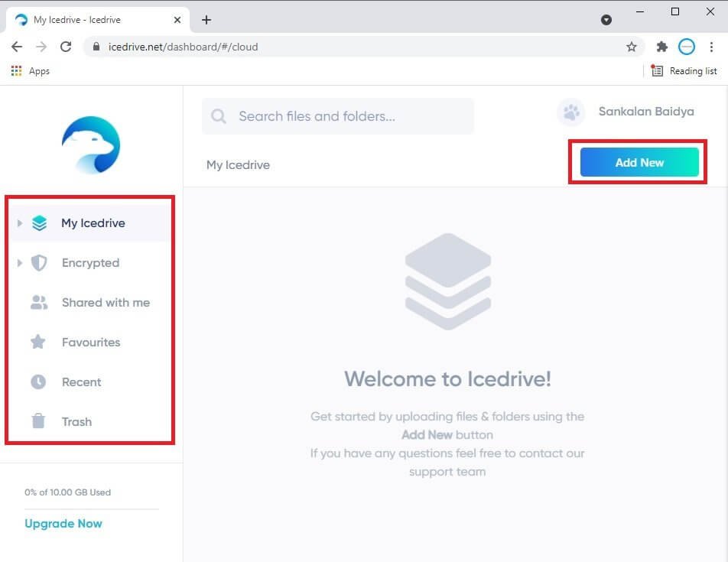
Task: Click the Encrypted shield icon
Action: coord(39,263)
